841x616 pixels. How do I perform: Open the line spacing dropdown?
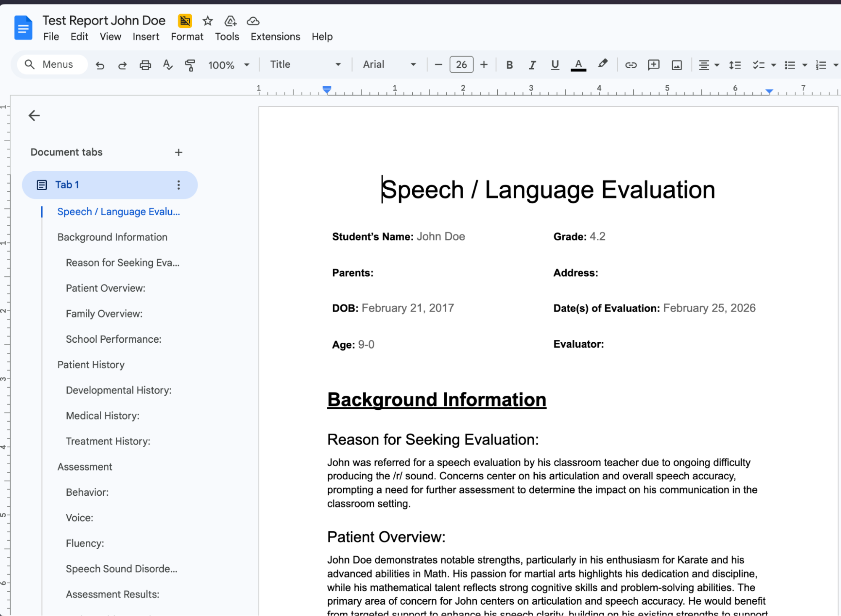(x=735, y=64)
